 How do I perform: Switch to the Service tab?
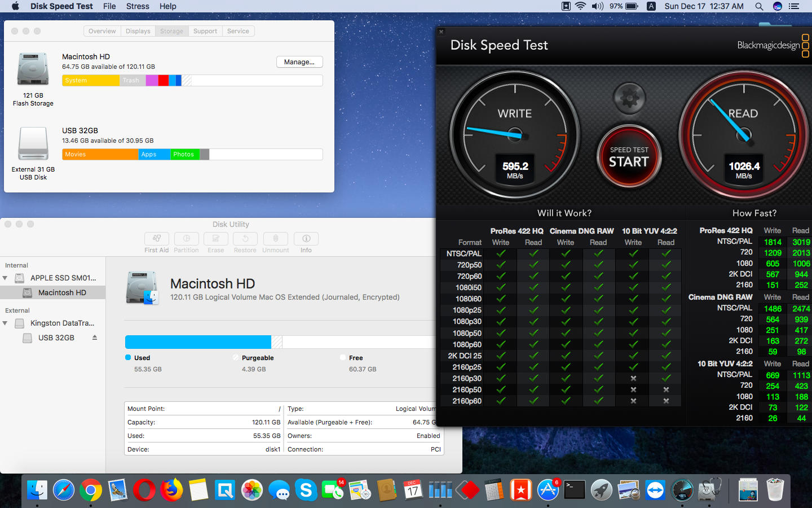point(238,31)
